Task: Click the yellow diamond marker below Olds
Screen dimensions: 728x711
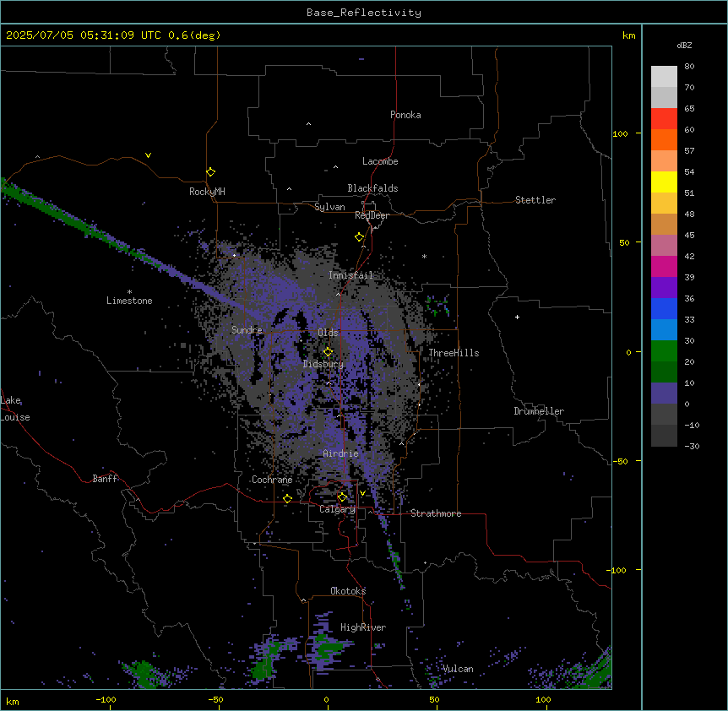Action: click(328, 352)
